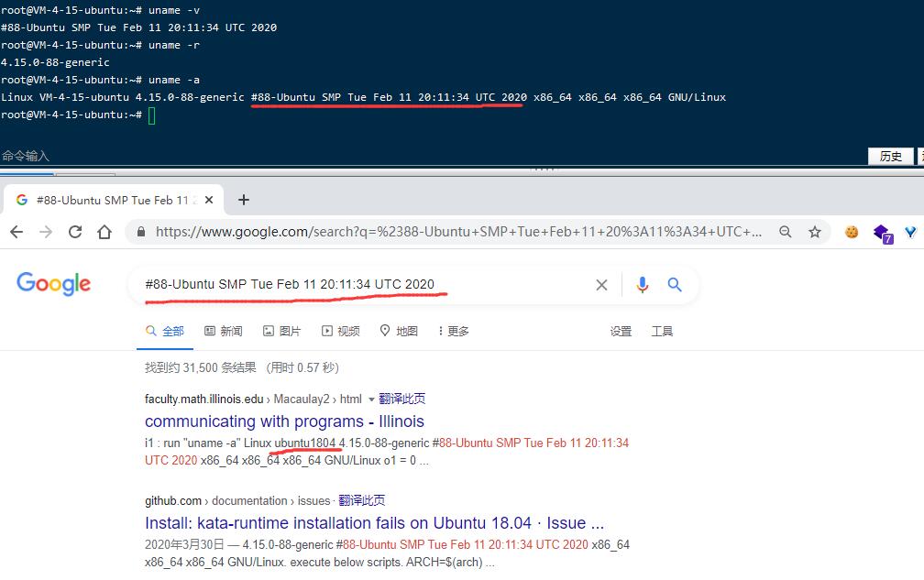Switch to the 新闻 news tab
This screenshot has height=580, width=924.
tap(224, 331)
